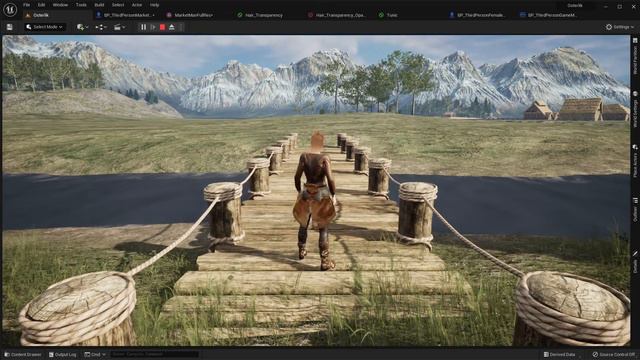Advance a single frame button
The height and width of the screenshot is (360, 640).
point(153,27)
